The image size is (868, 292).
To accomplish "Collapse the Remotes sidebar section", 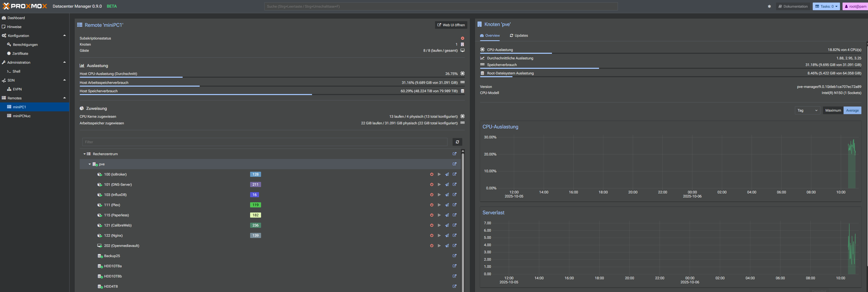I will 64,98.
